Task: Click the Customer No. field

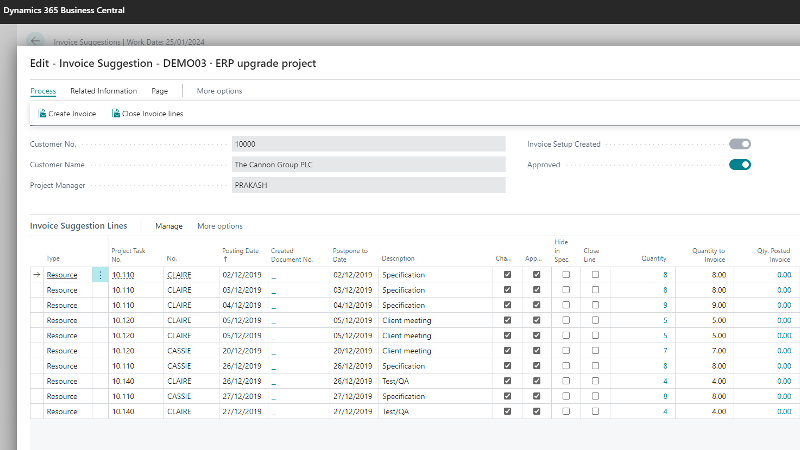Action: 368,144
